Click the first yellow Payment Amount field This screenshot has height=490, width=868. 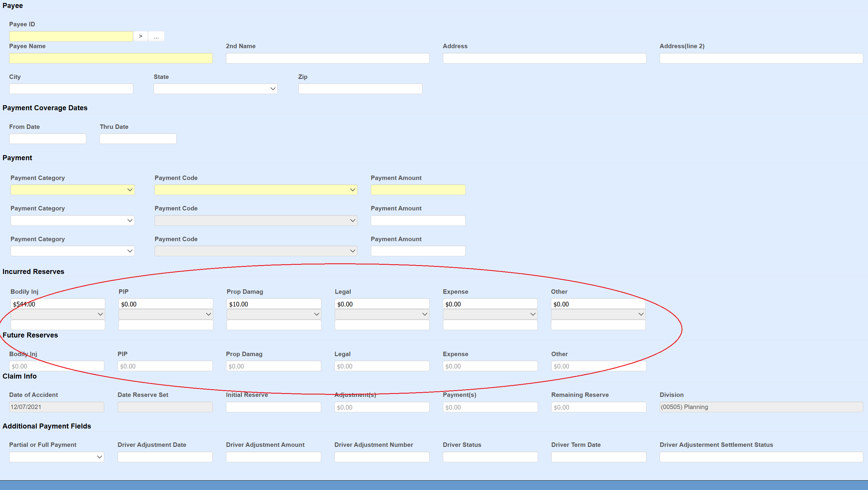(x=418, y=190)
